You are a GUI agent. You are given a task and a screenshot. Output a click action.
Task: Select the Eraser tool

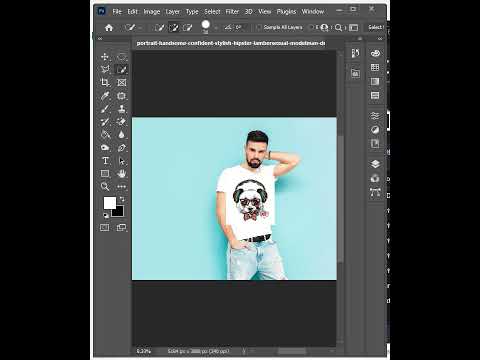(122, 122)
